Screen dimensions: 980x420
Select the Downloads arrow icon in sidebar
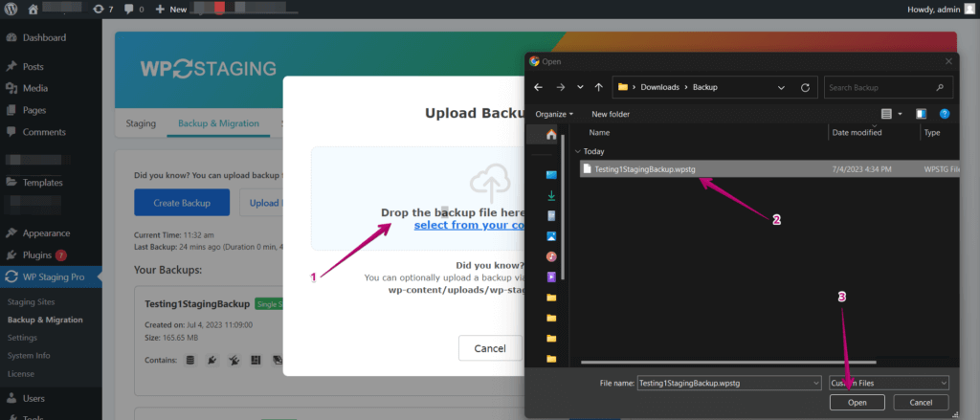(x=551, y=195)
